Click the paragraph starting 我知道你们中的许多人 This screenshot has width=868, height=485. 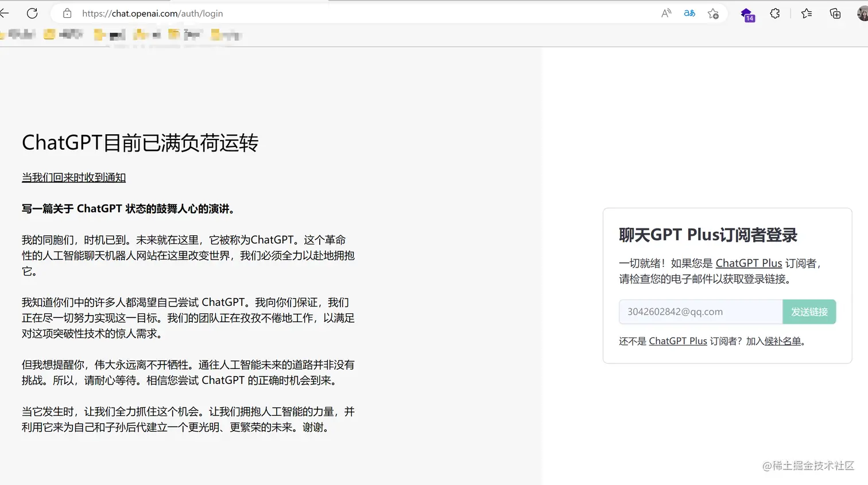click(x=188, y=317)
